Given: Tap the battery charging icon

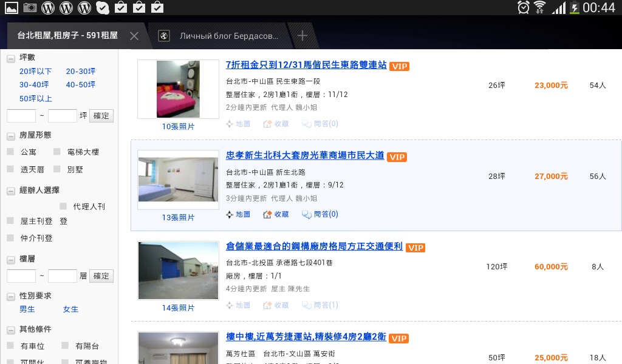Looking at the screenshot, I should click(575, 7).
